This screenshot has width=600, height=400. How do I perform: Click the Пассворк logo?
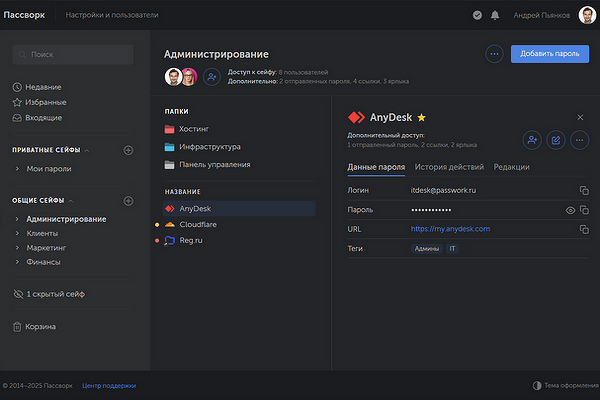(x=24, y=15)
